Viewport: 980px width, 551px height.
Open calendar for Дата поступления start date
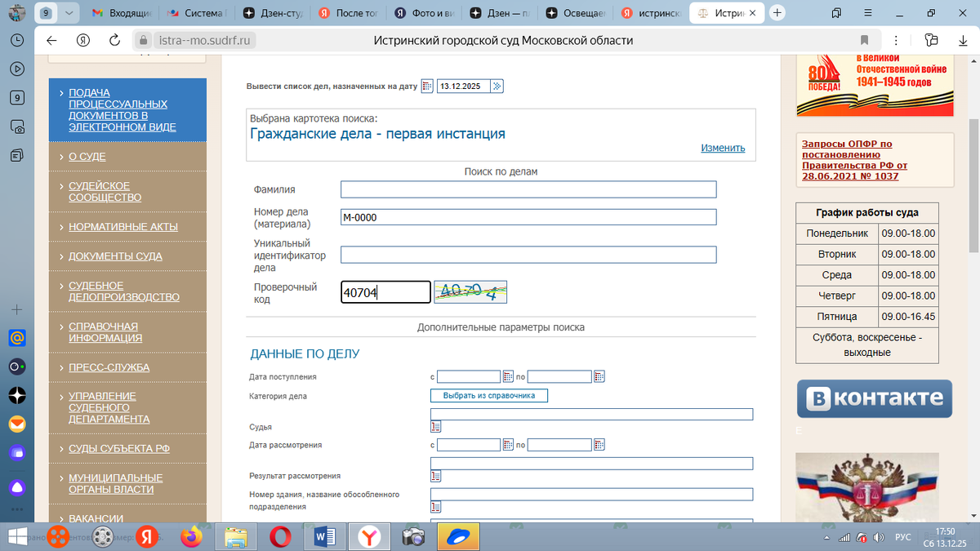coord(508,376)
